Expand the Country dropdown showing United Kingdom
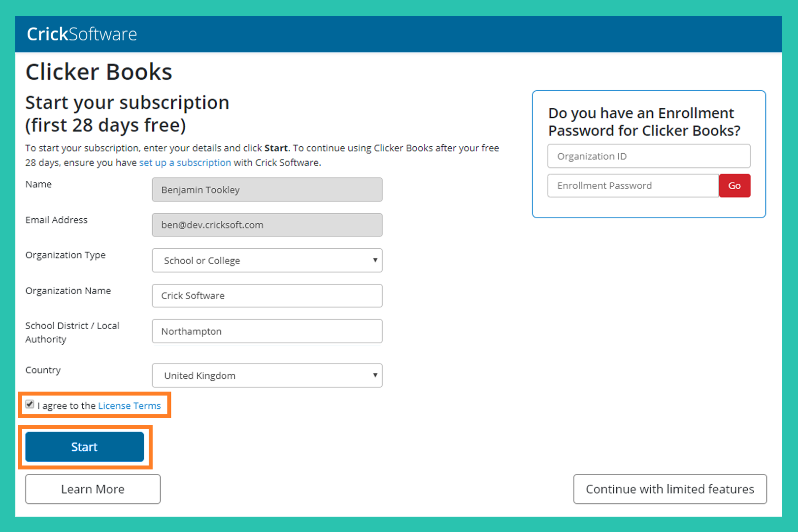Image resolution: width=798 pixels, height=532 pixels. click(x=267, y=375)
